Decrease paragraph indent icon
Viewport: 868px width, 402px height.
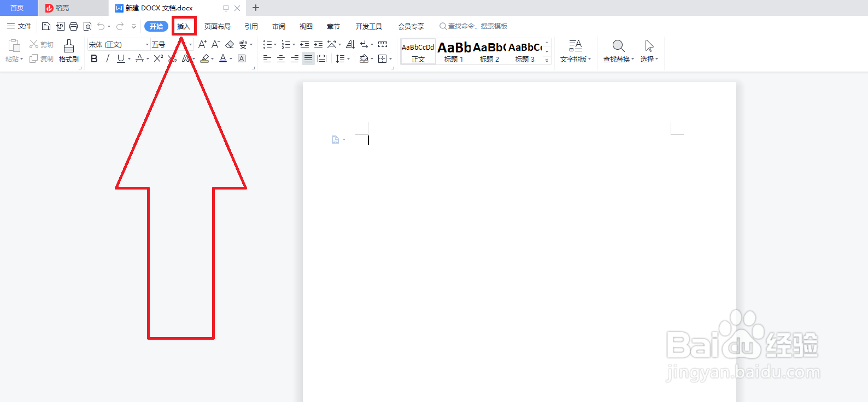pos(304,44)
